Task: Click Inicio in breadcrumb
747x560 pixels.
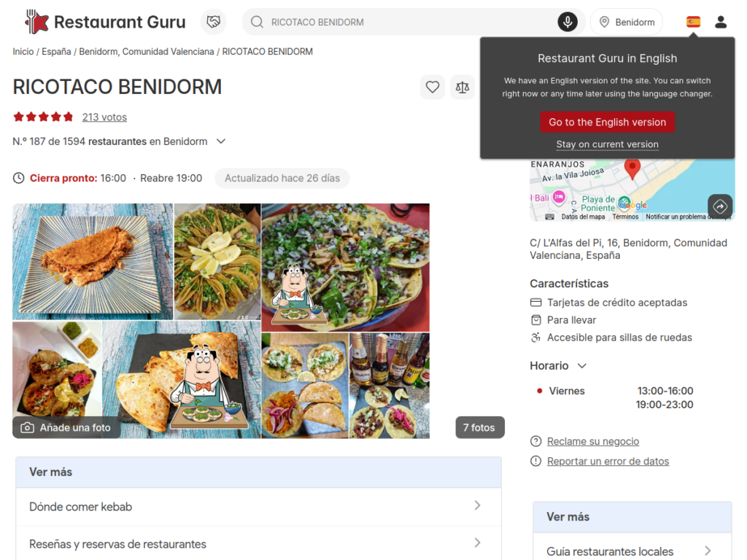Action: tap(23, 52)
